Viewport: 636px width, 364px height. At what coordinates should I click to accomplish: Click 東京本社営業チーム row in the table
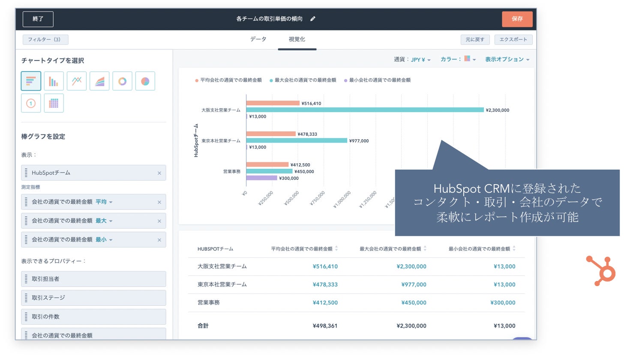point(356,284)
